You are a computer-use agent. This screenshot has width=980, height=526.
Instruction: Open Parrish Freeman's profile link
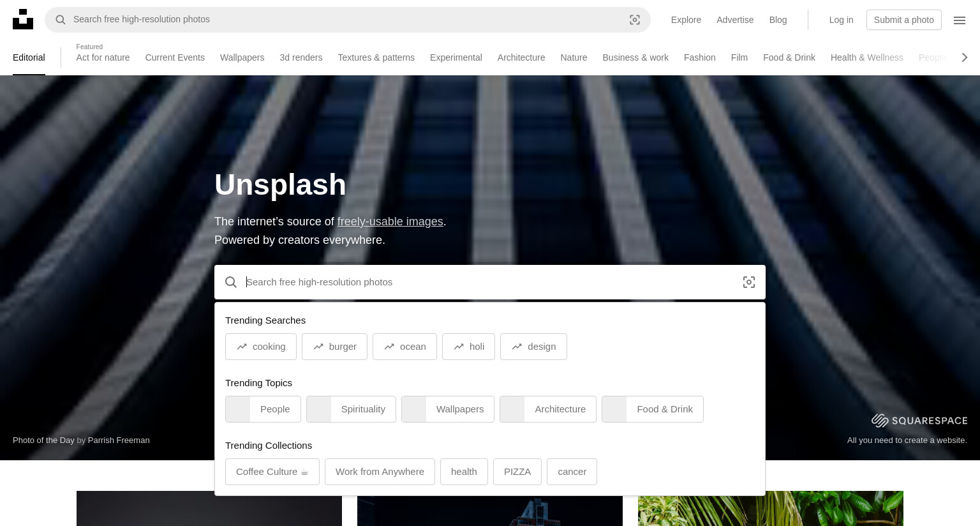[x=119, y=440]
